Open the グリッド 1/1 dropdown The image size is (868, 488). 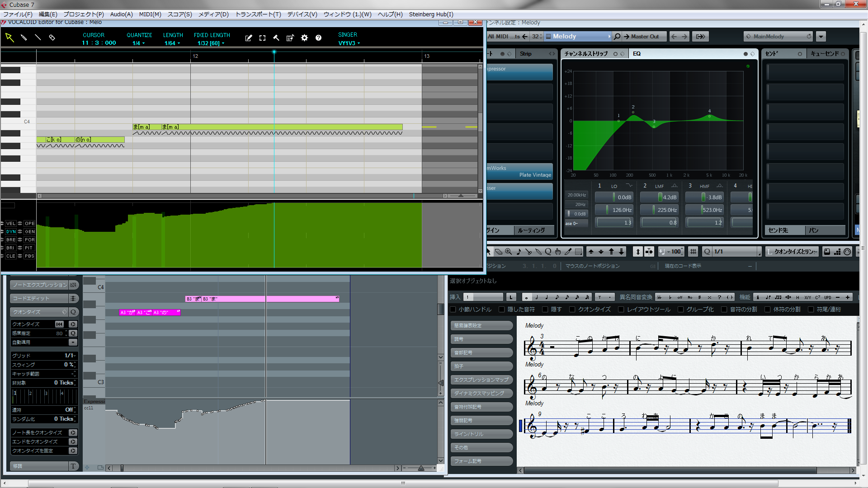click(70, 356)
